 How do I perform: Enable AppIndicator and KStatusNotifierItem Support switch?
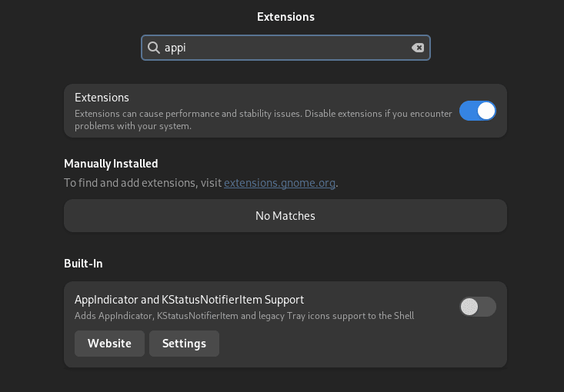(x=477, y=307)
